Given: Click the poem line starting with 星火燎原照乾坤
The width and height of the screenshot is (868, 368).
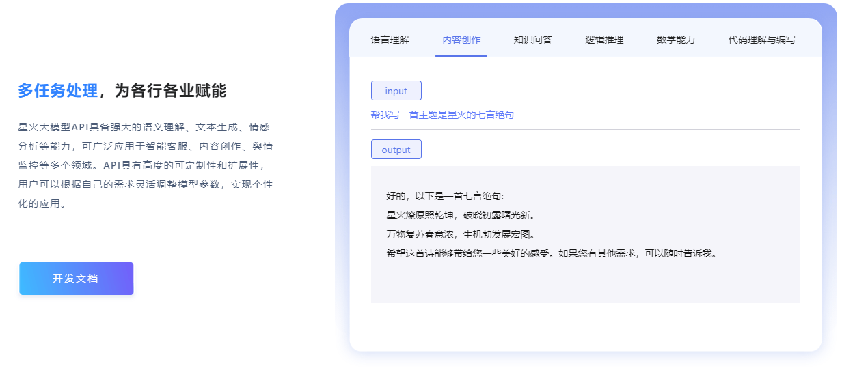Looking at the screenshot, I should [460, 215].
